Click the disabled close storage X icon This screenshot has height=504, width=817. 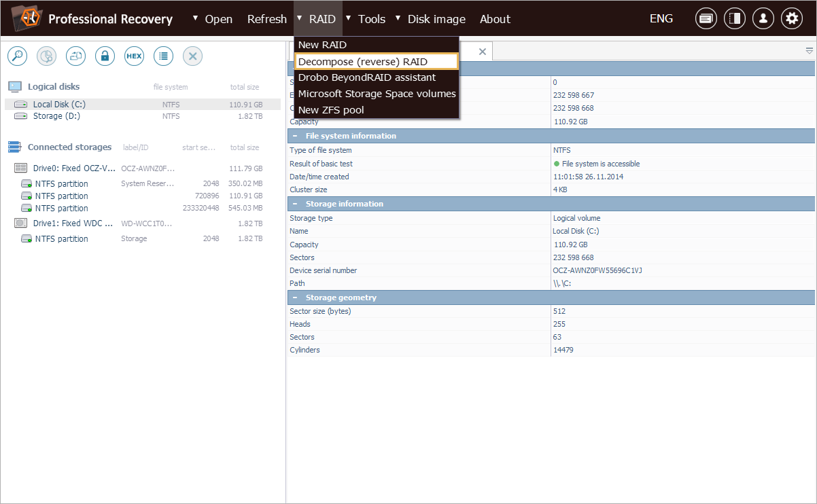(192, 56)
